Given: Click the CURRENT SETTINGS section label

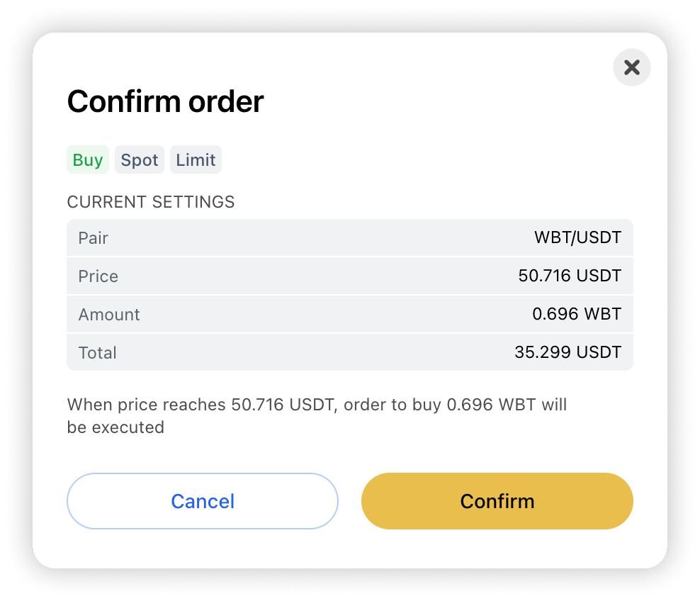Looking at the screenshot, I should click(x=151, y=202).
